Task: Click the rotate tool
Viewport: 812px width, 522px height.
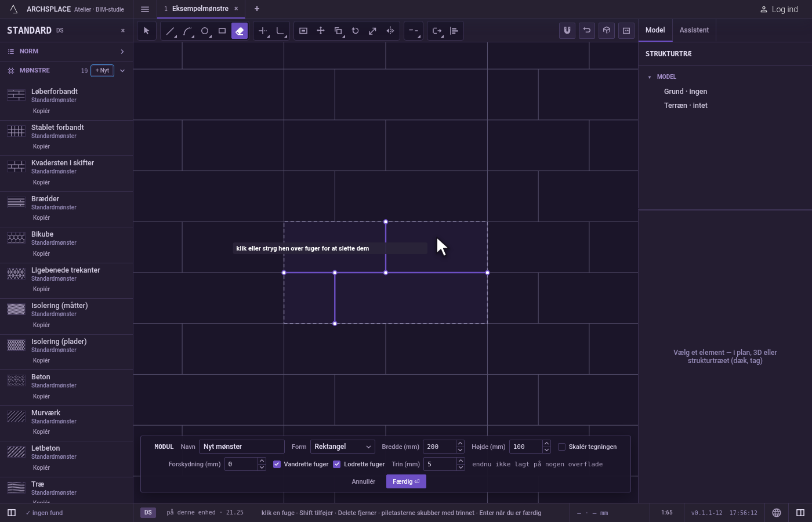Action: [x=356, y=31]
